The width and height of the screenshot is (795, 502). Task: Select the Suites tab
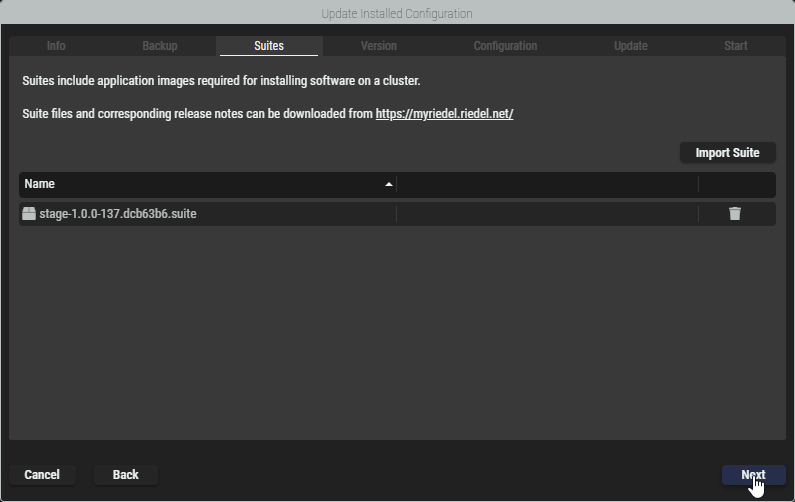tap(269, 46)
